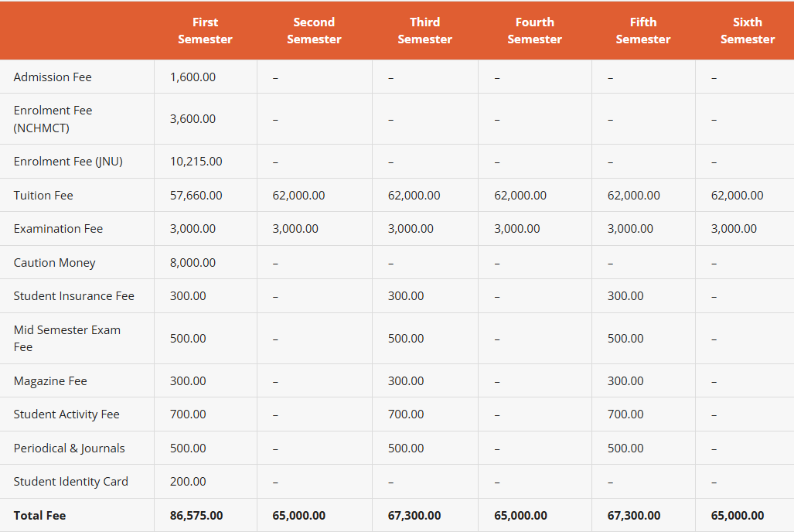This screenshot has width=794, height=532.
Task: Select the Magazine Fee row label
Action: pos(50,381)
